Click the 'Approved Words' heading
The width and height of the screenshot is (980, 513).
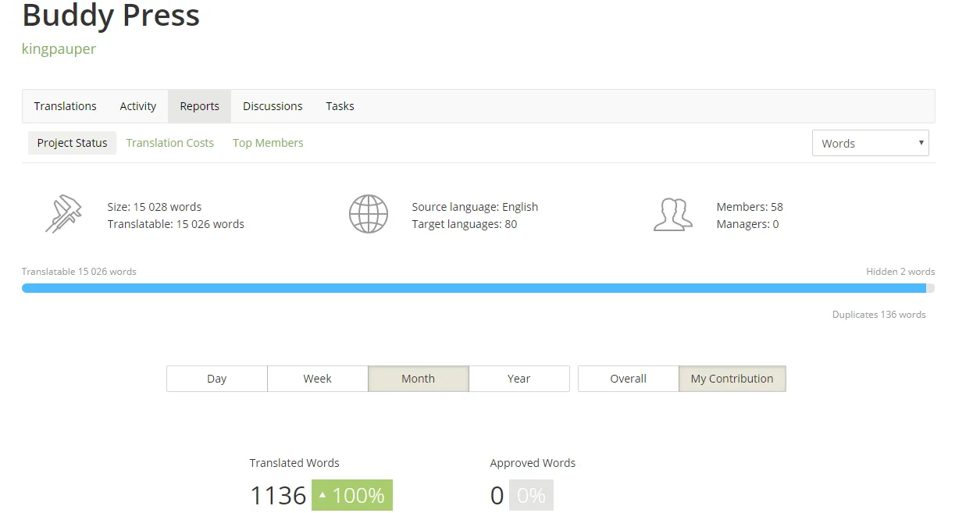pos(533,463)
